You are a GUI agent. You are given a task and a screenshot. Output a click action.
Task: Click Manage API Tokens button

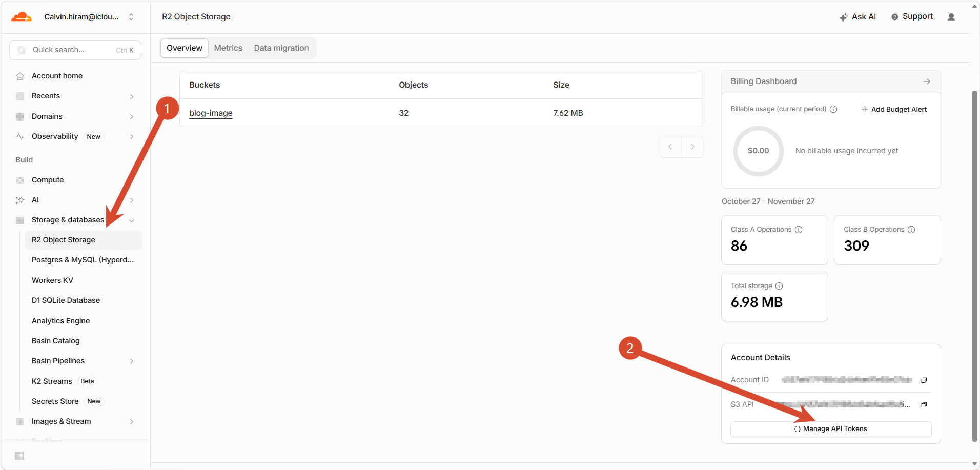(x=831, y=429)
